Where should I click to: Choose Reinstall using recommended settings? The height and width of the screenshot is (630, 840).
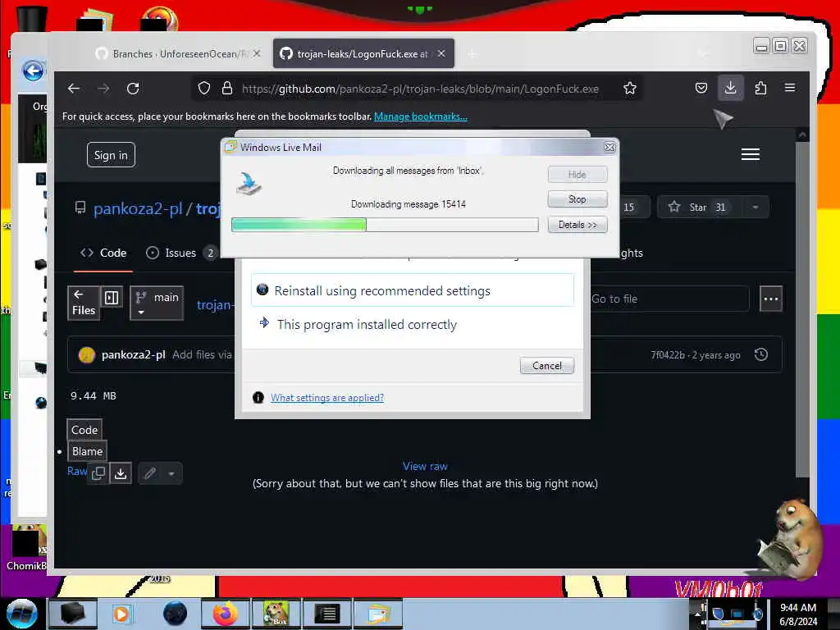[x=413, y=290]
